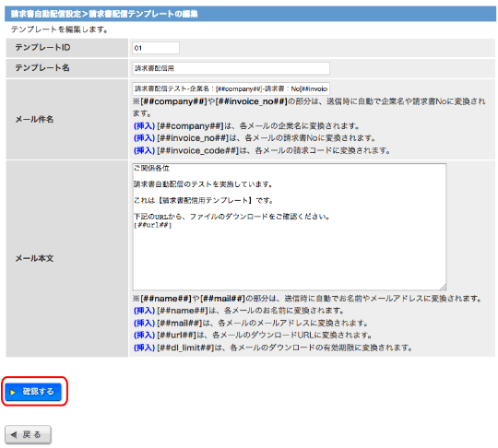Click the ご関係各位 line in the mail body
This screenshot has width=498, height=448.
point(151,169)
